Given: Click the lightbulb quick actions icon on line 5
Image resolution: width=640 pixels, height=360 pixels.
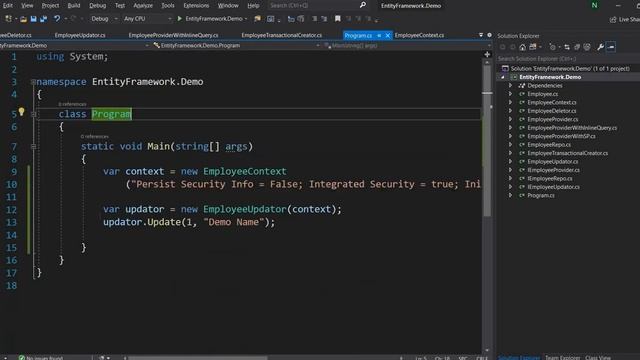Looking at the screenshot, I should pos(21,111).
